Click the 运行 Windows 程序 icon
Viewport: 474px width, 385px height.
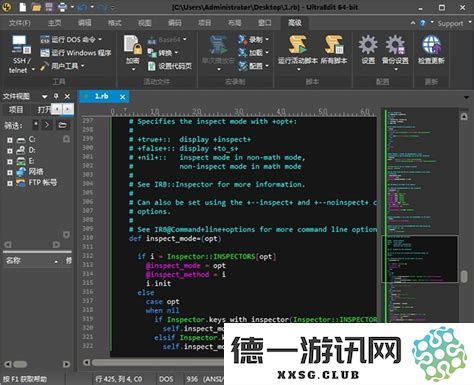pos(45,53)
